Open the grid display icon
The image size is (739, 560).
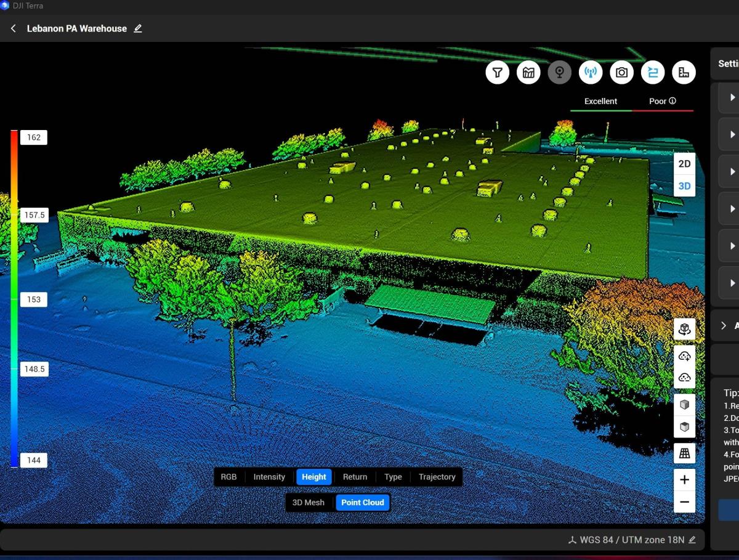(684, 453)
